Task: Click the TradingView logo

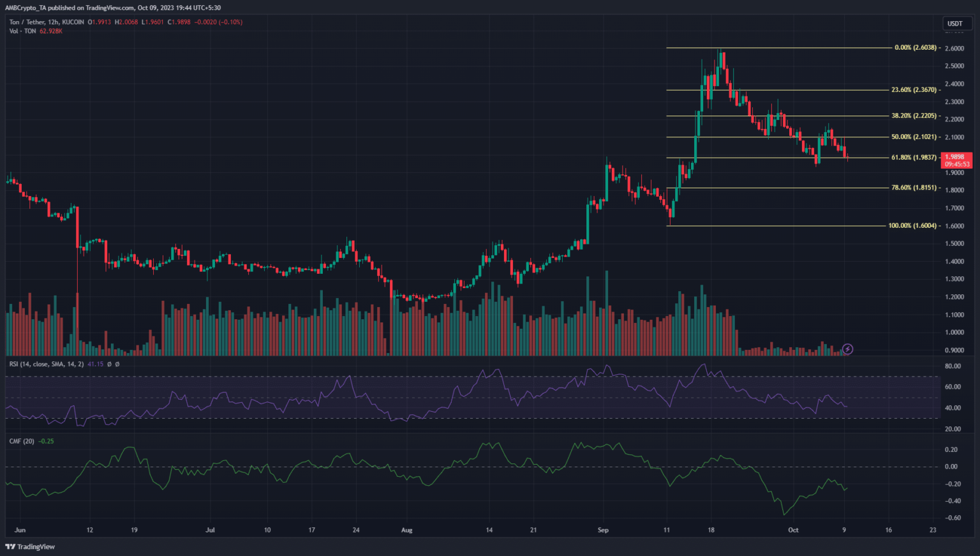Action: coord(30,546)
